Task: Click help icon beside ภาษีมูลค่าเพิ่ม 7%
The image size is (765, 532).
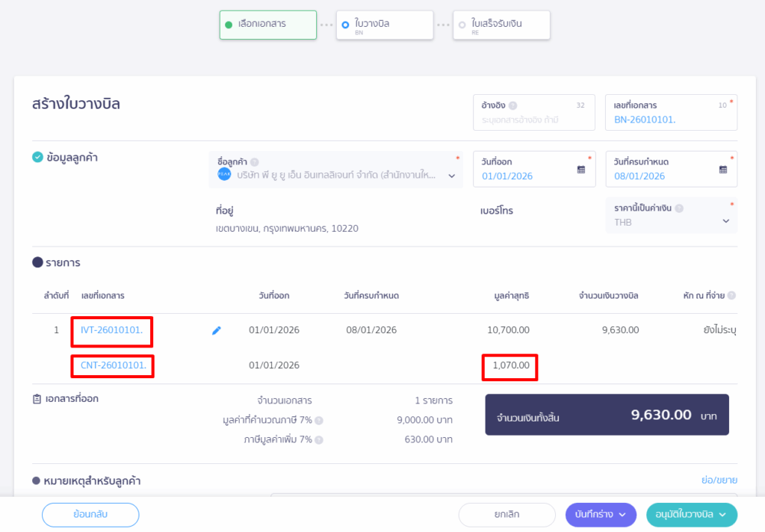Action: (x=319, y=439)
